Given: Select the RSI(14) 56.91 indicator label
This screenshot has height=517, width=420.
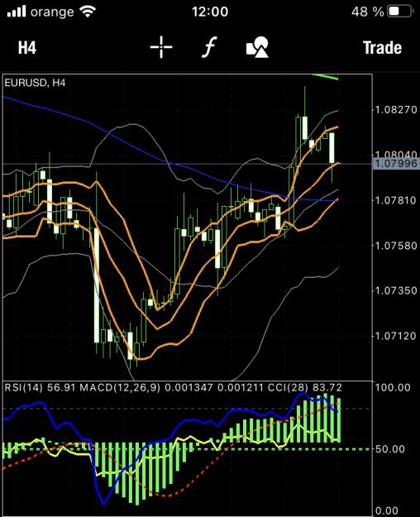Looking at the screenshot, I should tap(40, 387).
